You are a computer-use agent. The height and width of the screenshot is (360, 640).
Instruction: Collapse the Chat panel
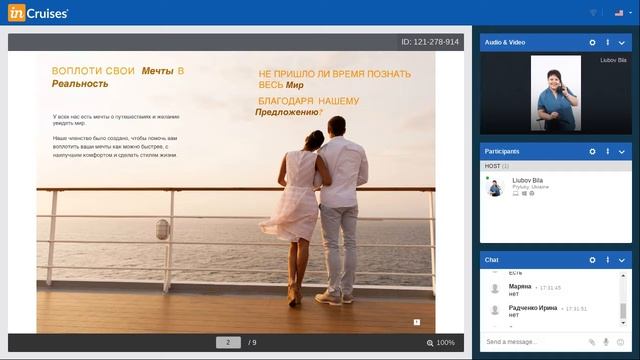pyautogui.click(x=622, y=260)
